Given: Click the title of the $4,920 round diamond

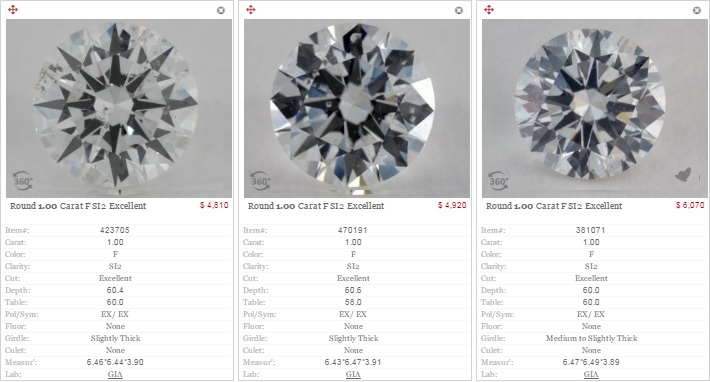Looking at the screenshot, I should 316,206.
